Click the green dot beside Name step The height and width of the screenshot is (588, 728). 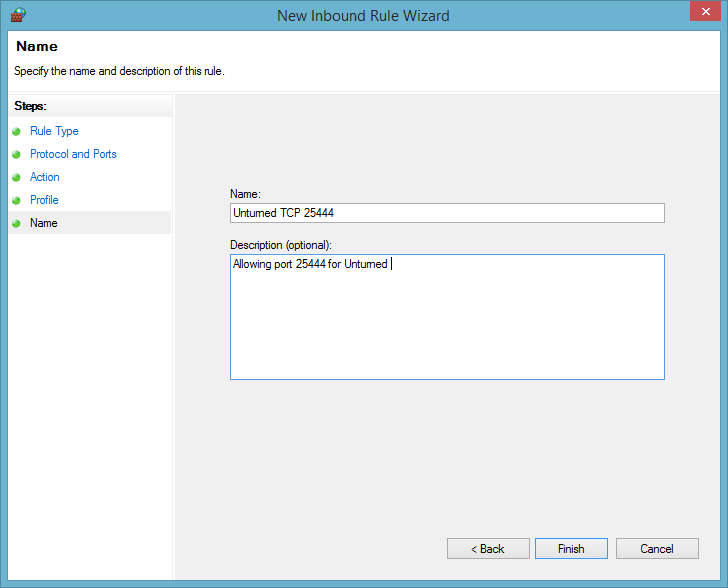pyautogui.click(x=16, y=223)
